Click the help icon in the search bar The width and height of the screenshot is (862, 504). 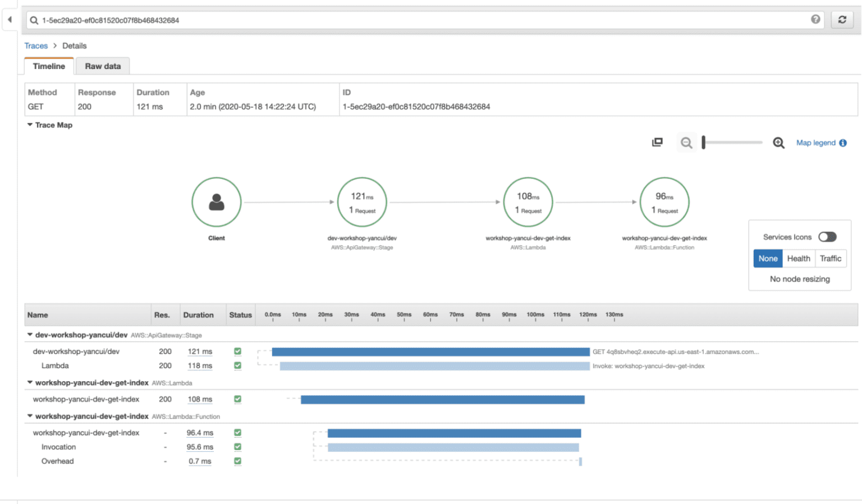(815, 19)
